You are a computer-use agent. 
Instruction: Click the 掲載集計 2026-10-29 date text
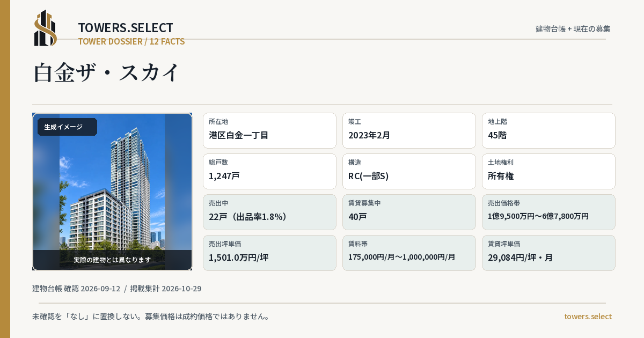(x=166, y=289)
